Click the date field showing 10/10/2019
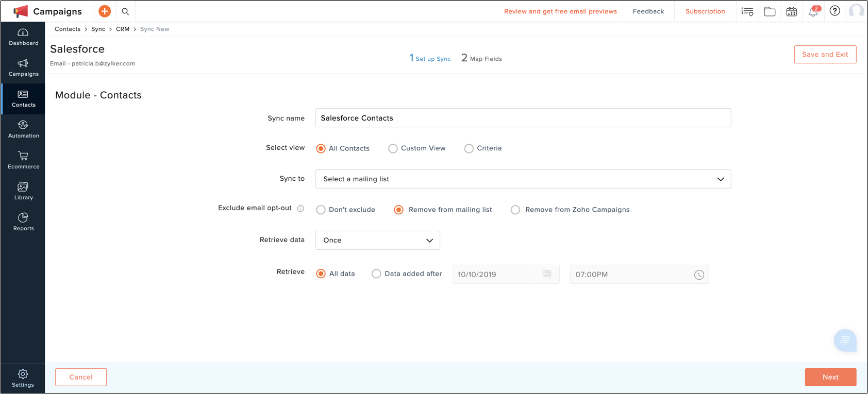The image size is (868, 394). point(506,275)
